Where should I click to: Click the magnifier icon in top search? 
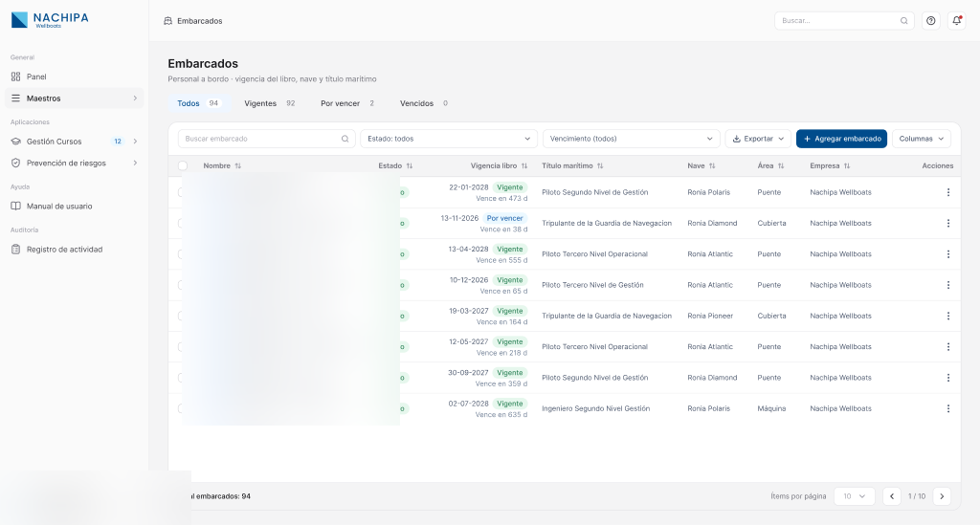click(903, 21)
